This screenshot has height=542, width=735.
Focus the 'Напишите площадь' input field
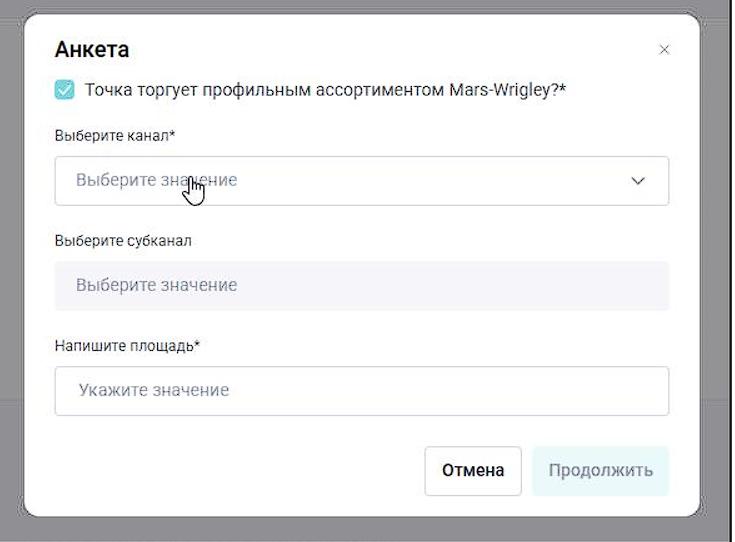[361, 391]
